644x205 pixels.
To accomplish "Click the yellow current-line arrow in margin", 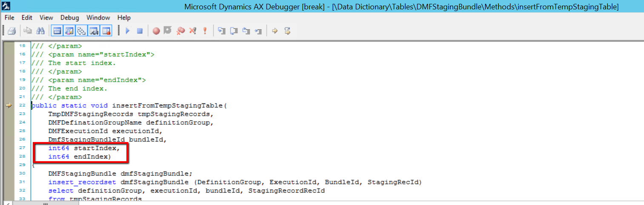I will tap(9, 105).
